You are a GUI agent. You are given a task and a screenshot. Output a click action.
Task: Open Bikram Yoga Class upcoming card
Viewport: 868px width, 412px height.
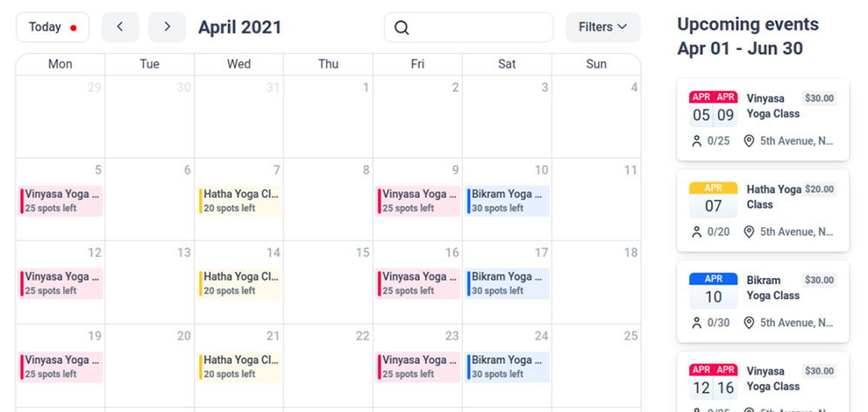(x=763, y=301)
